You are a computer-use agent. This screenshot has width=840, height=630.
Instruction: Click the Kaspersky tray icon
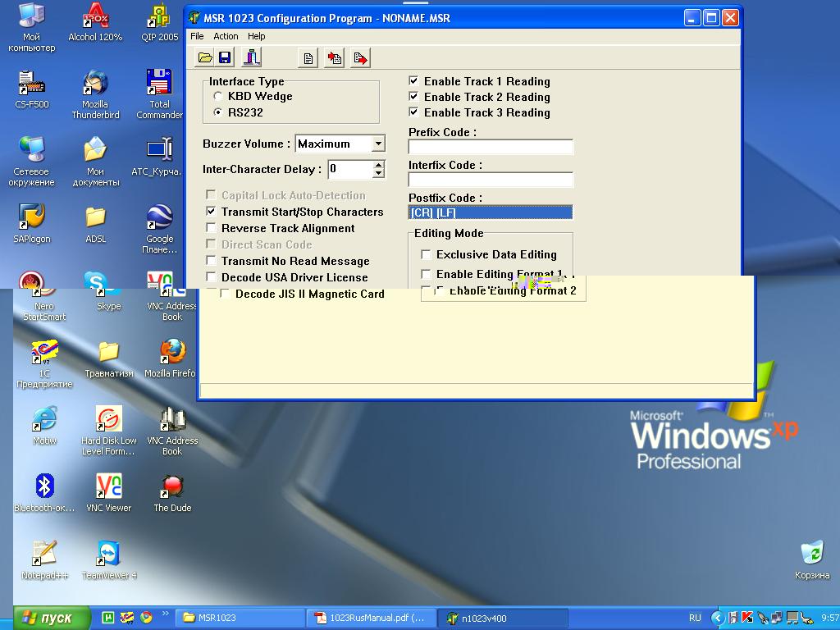[746, 618]
